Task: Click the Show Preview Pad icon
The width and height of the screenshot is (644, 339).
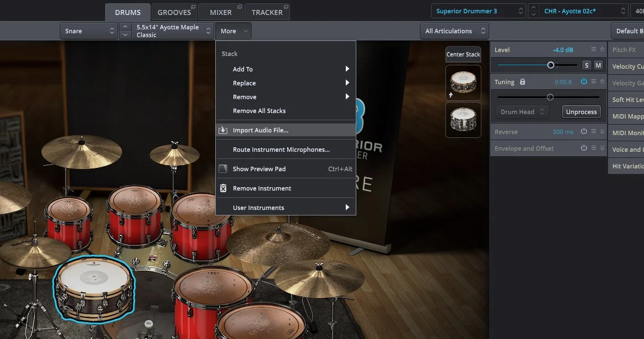Action: point(223,169)
